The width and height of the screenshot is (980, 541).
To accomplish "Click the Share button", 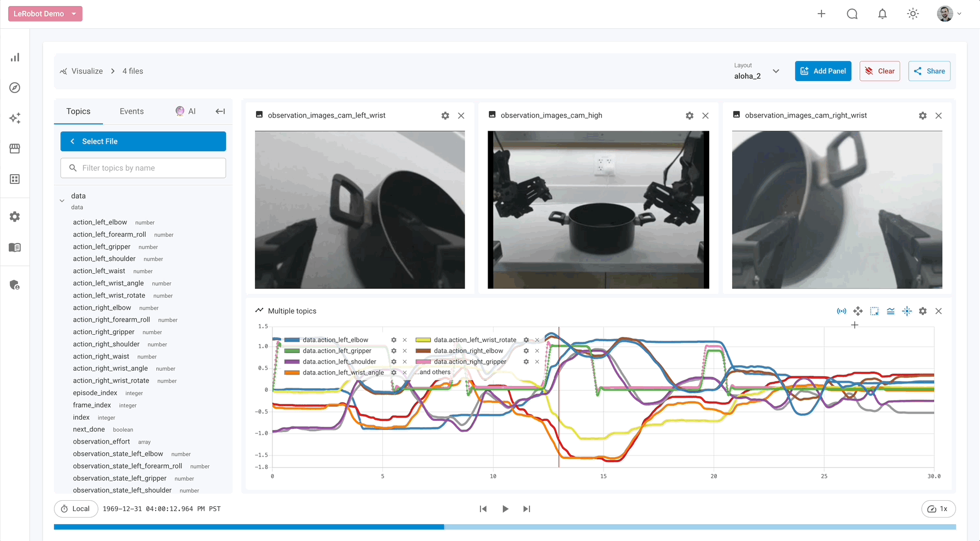I will (929, 71).
